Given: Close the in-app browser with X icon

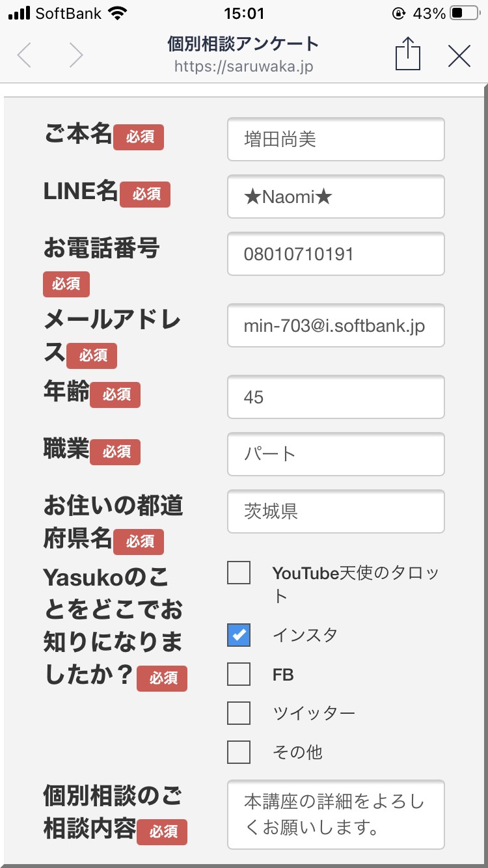Looking at the screenshot, I should [x=459, y=56].
